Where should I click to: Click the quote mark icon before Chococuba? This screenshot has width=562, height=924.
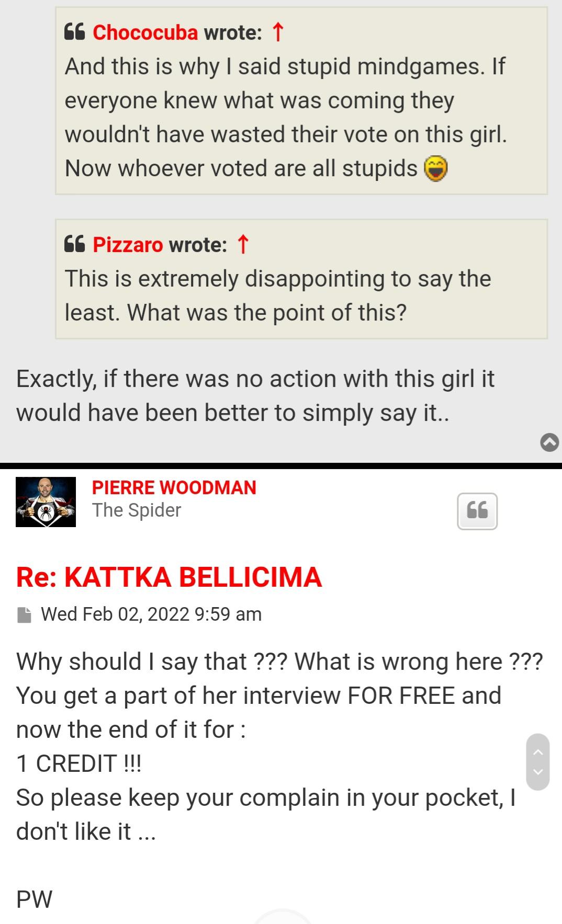click(x=74, y=32)
